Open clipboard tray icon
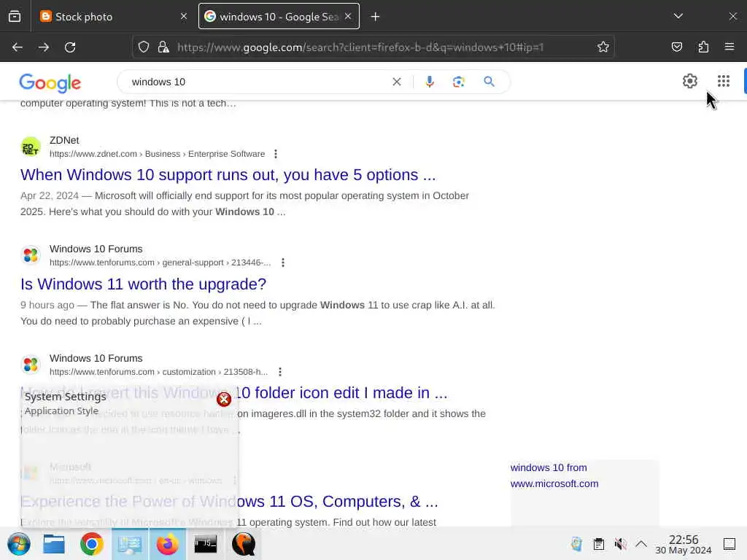The height and width of the screenshot is (560, 747). click(x=599, y=544)
